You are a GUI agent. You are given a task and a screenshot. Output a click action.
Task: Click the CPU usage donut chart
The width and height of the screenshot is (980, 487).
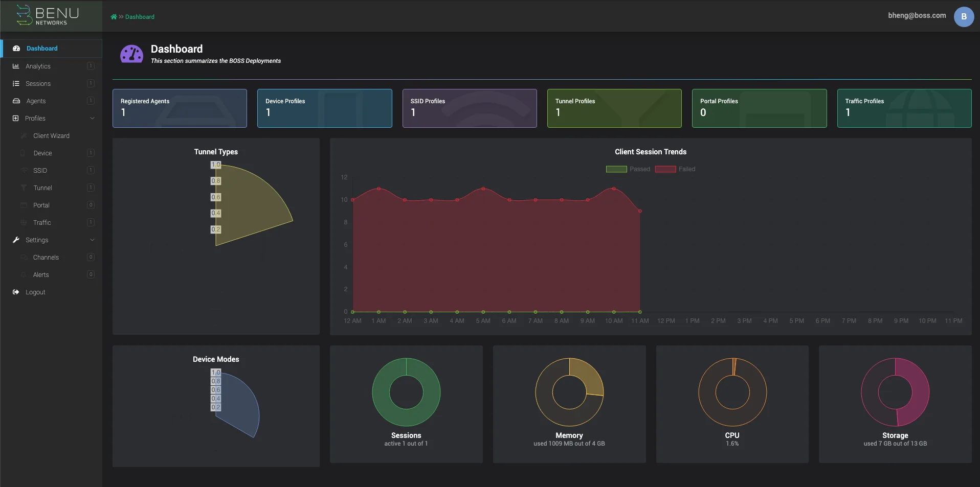click(732, 392)
